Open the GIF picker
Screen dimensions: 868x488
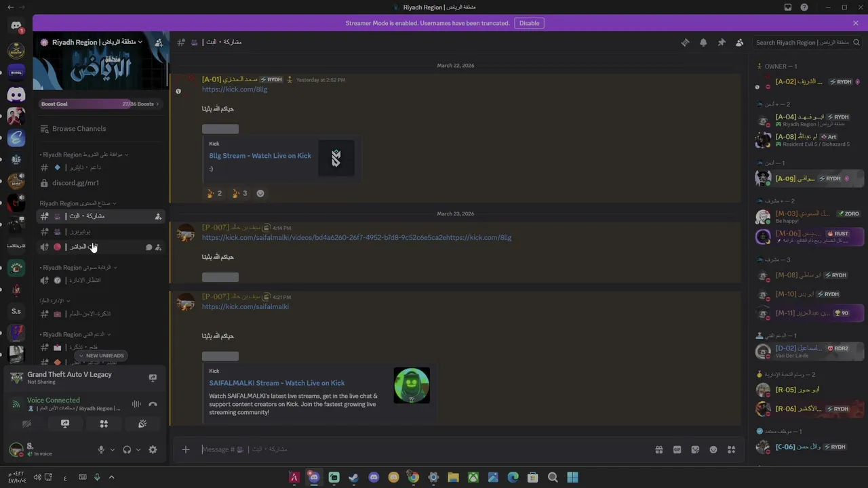click(677, 449)
